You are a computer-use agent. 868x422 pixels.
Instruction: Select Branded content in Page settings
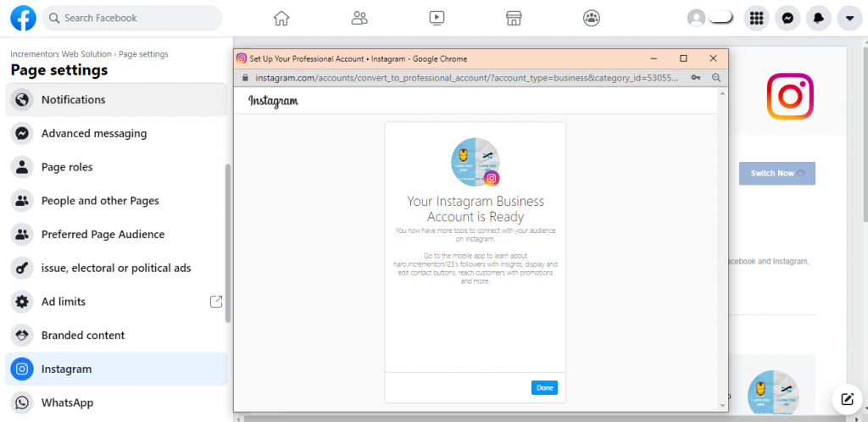coord(116,336)
